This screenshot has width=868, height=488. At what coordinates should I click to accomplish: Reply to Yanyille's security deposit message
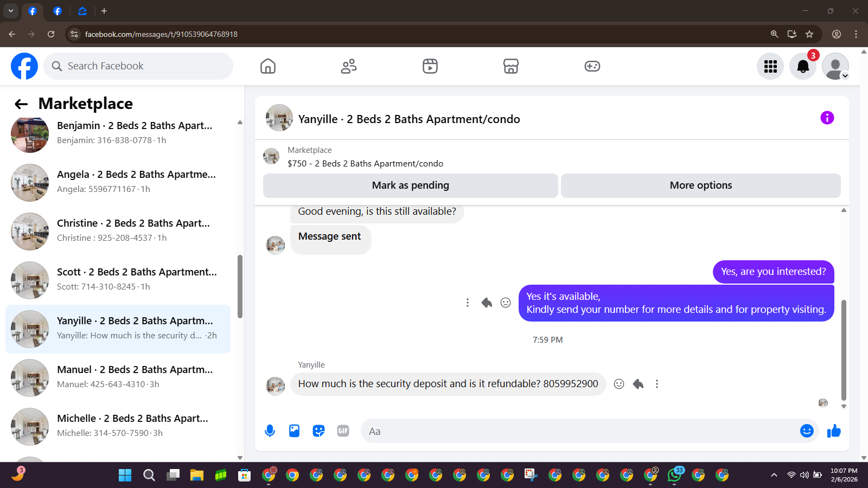tap(638, 384)
